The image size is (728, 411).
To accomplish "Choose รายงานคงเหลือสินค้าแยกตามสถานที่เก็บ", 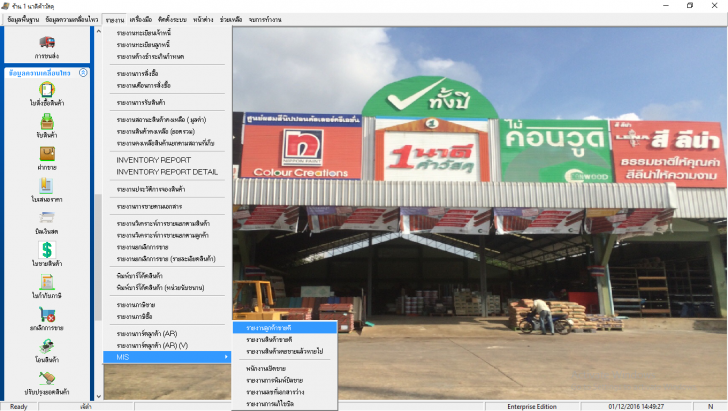I will click(167, 143).
